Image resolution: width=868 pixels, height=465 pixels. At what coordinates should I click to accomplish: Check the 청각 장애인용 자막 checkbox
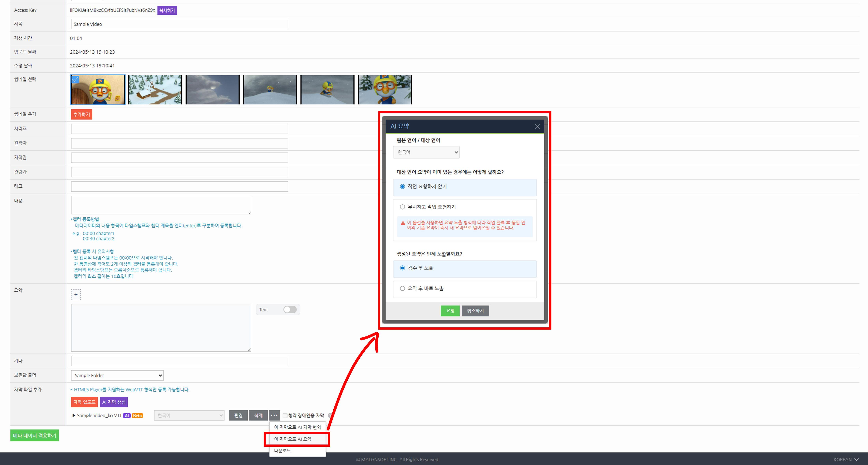tap(285, 416)
